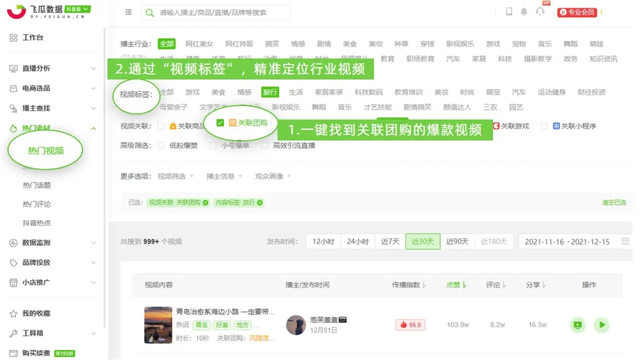
Task: Open the 视频筛选 dropdown
Action: point(176,176)
